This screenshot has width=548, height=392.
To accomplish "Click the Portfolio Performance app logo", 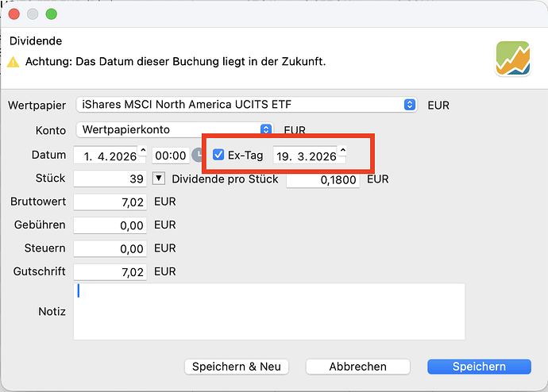I will click(512, 59).
